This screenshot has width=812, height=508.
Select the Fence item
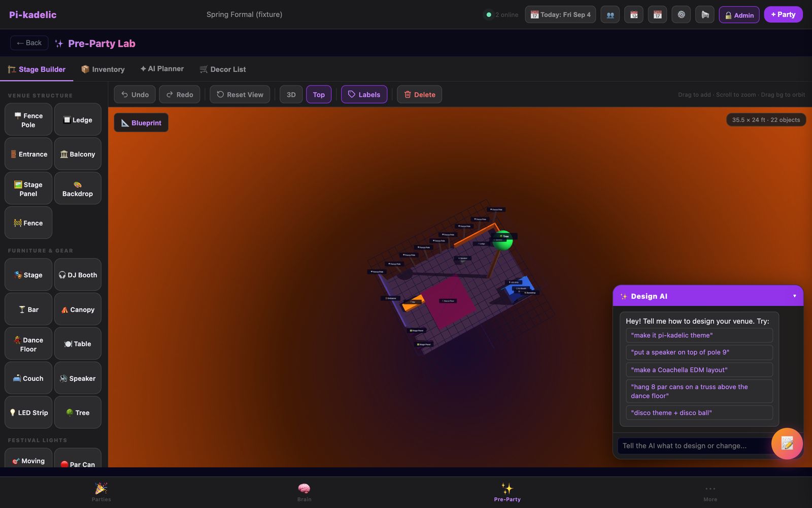(28, 223)
